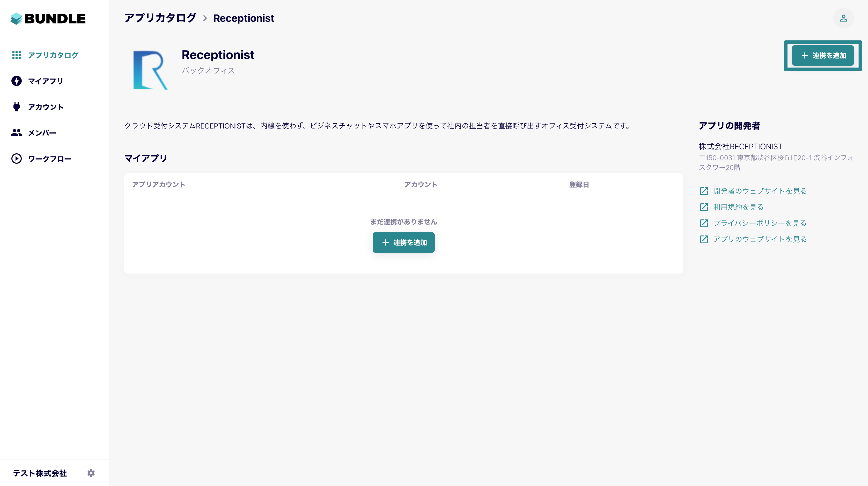Click the アプリアカウント column header
This screenshot has height=486, width=868.
[158, 184]
